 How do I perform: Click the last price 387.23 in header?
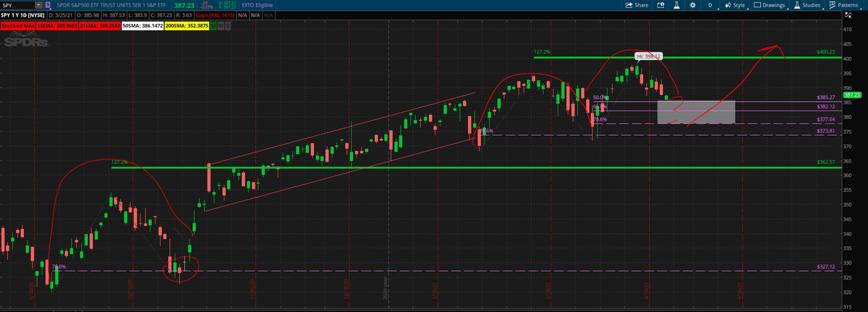184,6
